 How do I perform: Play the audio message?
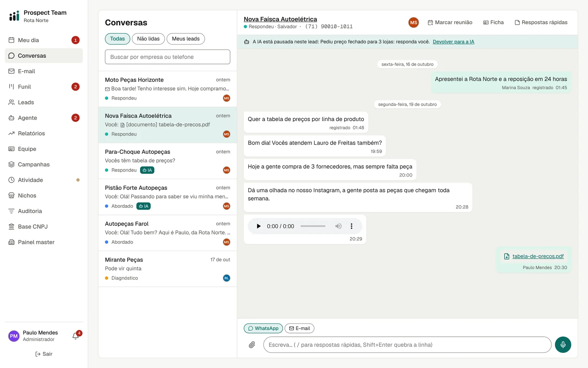coord(258,226)
